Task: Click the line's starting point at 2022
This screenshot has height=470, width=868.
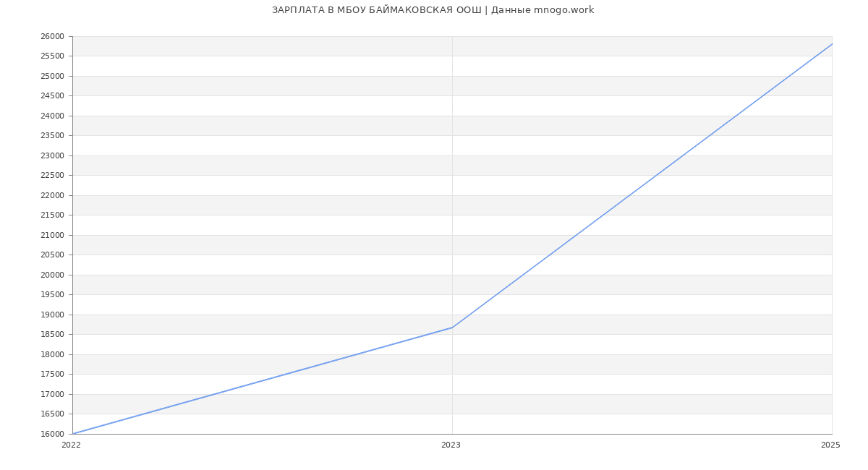Action: (73, 434)
